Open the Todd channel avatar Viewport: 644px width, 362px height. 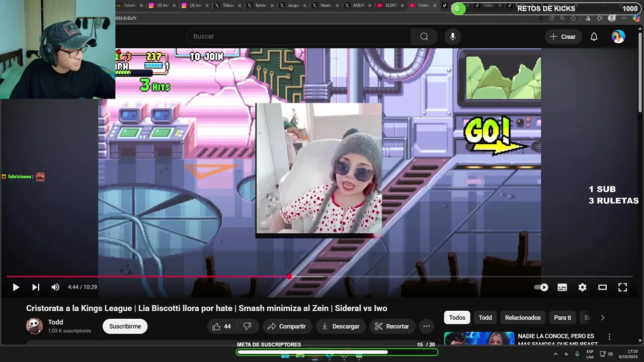tap(35, 326)
